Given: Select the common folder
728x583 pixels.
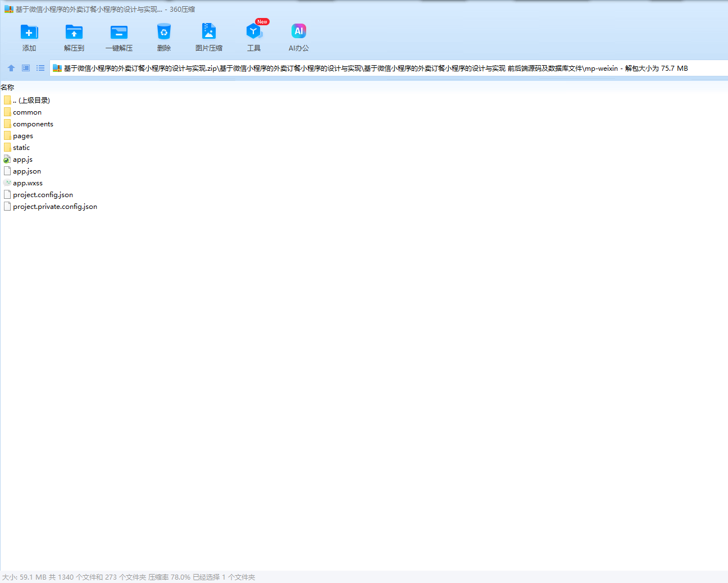Looking at the screenshot, I should [22, 112].
